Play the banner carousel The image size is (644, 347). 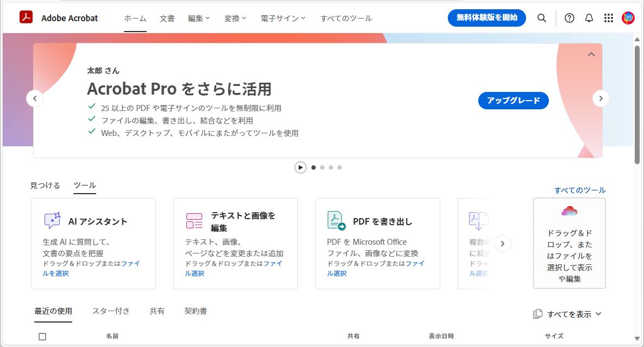(300, 168)
